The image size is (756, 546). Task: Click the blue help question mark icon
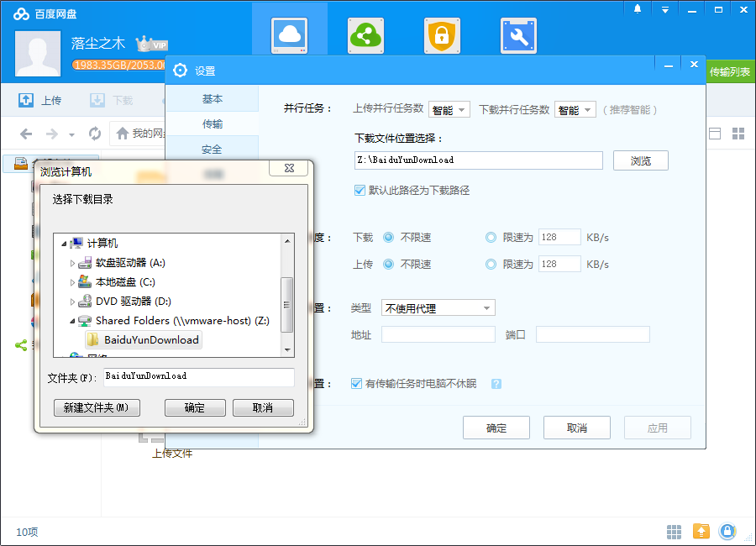496,384
